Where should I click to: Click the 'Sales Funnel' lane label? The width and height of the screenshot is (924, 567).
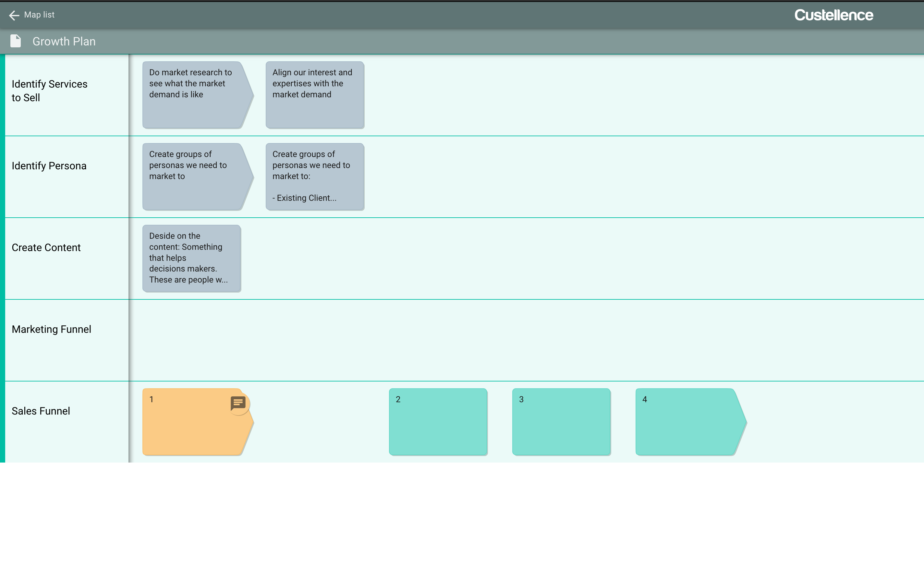click(x=41, y=411)
